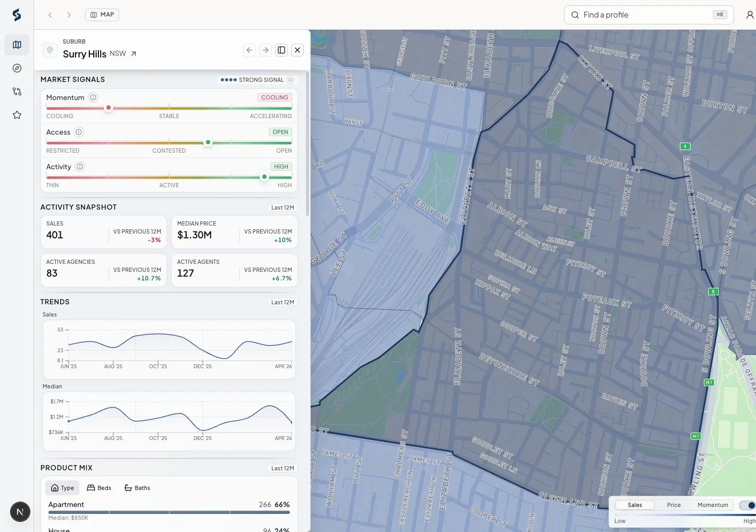Click the Activity slider marker
The width and height of the screenshot is (756, 532).
pos(264,177)
